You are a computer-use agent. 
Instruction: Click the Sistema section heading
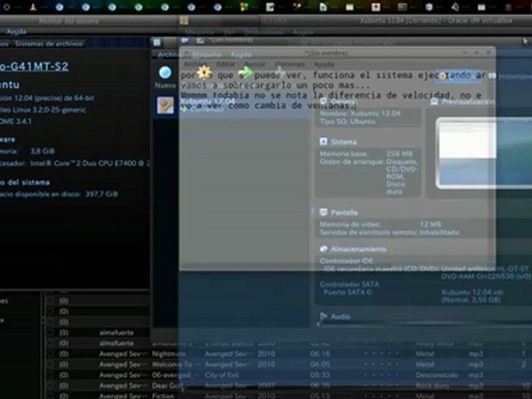[344, 142]
